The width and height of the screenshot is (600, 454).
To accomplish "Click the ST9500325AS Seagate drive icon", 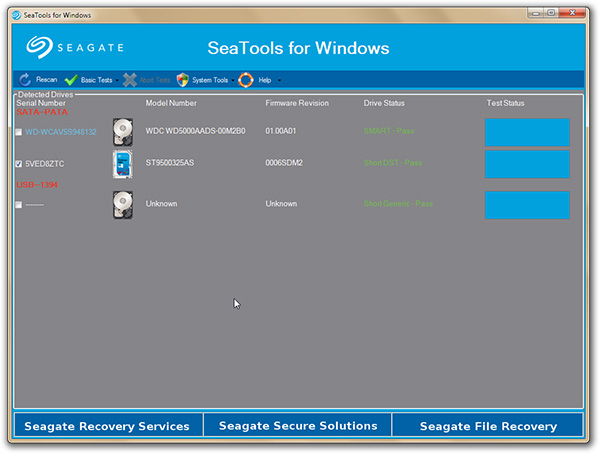I will coord(123,164).
